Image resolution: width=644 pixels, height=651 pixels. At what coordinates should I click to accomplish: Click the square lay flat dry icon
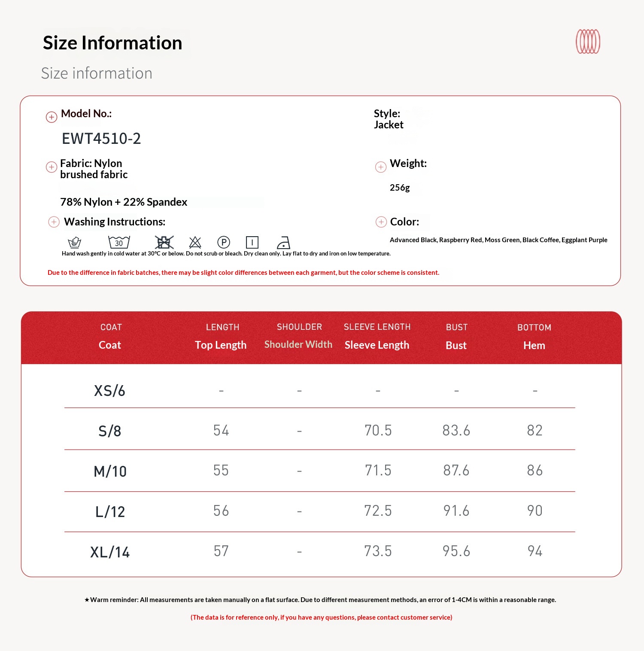point(252,242)
